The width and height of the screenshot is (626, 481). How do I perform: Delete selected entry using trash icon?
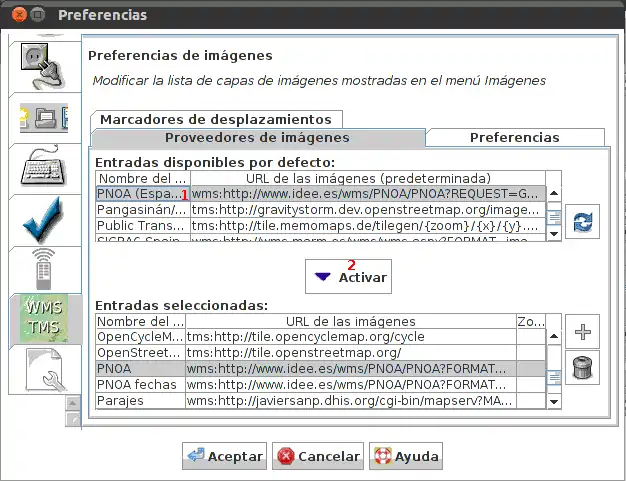click(x=580, y=367)
